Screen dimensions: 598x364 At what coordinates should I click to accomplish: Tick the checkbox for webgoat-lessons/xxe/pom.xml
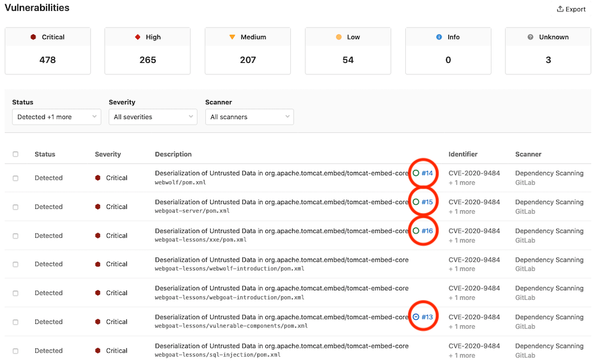16,236
